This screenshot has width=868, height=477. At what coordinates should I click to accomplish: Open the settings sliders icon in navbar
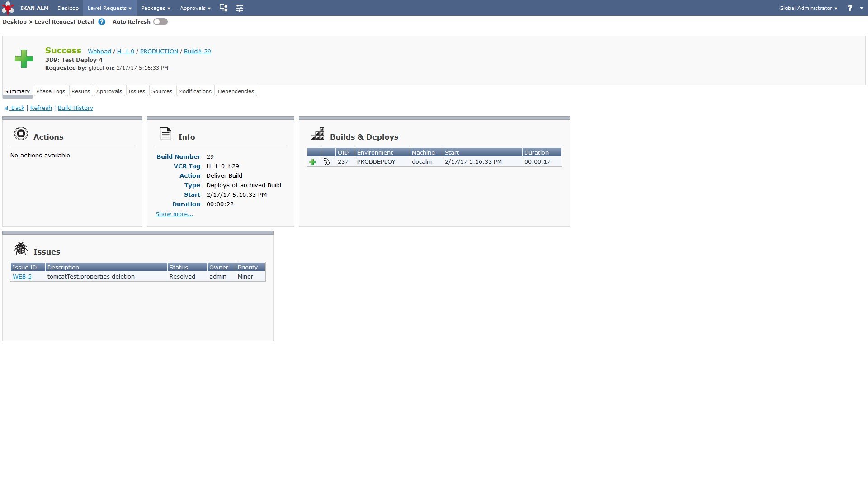(x=240, y=8)
